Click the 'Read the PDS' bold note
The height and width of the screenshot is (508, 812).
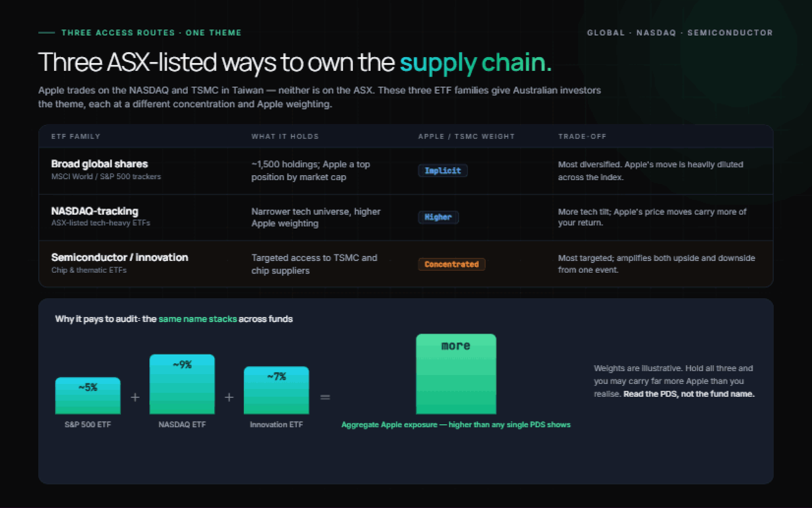click(689, 394)
